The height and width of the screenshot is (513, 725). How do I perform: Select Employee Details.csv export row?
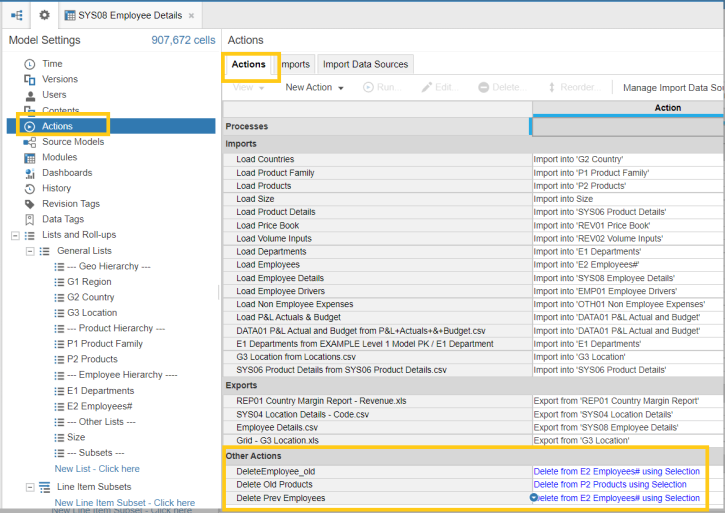coord(378,427)
